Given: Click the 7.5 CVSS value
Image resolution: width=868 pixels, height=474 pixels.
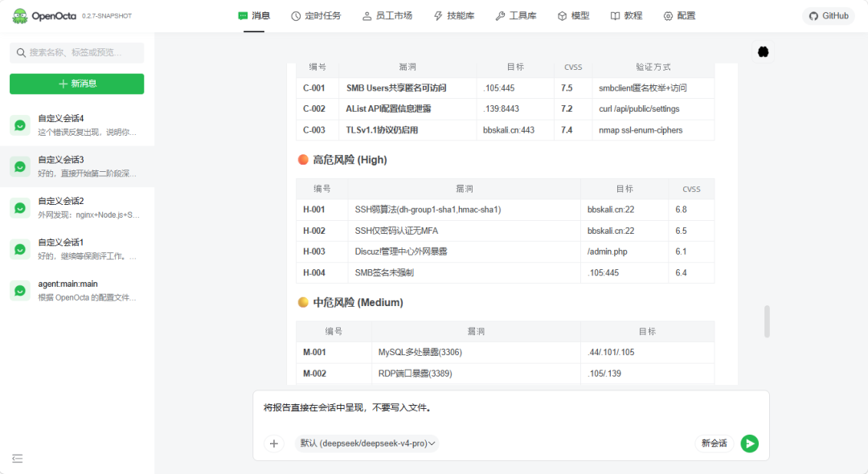Looking at the screenshot, I should point(567,88).
